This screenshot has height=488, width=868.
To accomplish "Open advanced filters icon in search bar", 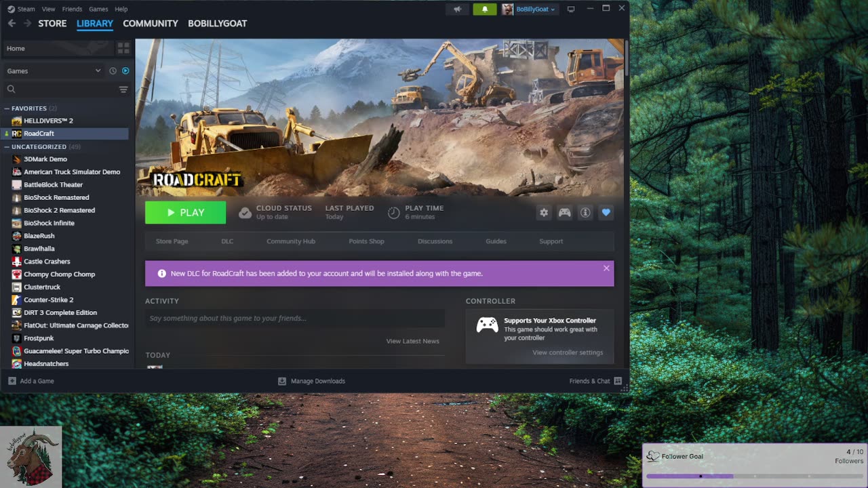I will coord(123,89).
